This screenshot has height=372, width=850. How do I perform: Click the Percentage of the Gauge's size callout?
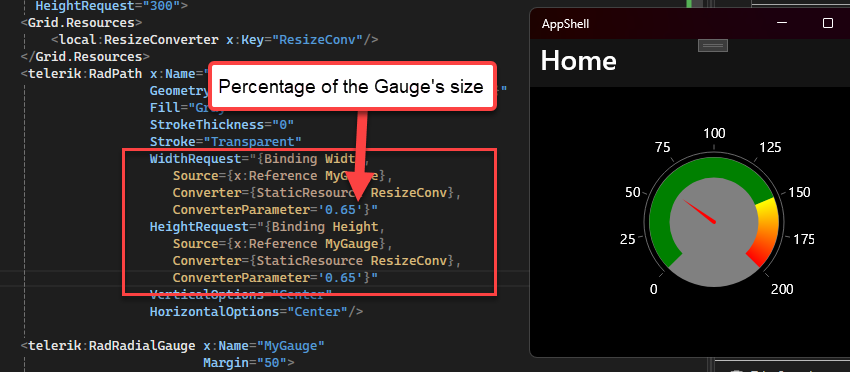tap(351, 87)
